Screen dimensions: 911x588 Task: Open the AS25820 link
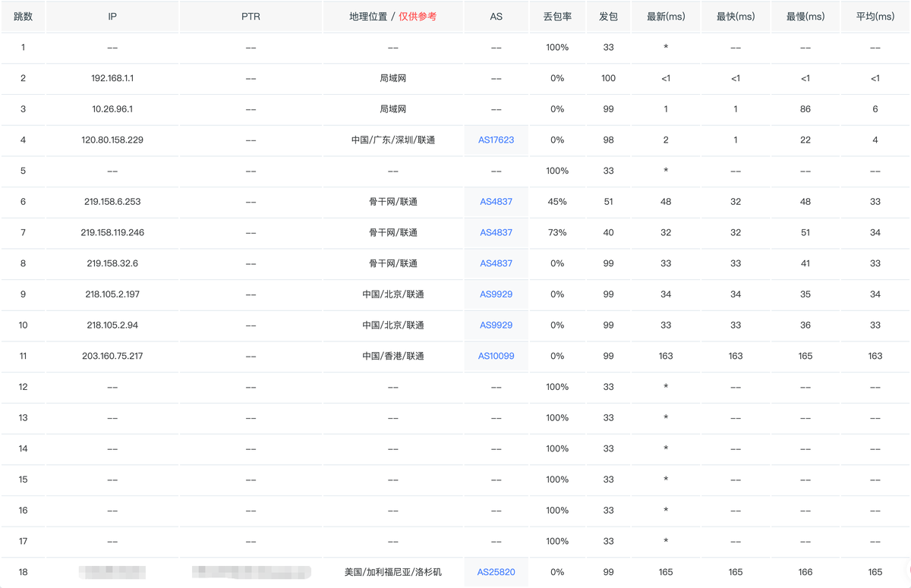point(496,572)
